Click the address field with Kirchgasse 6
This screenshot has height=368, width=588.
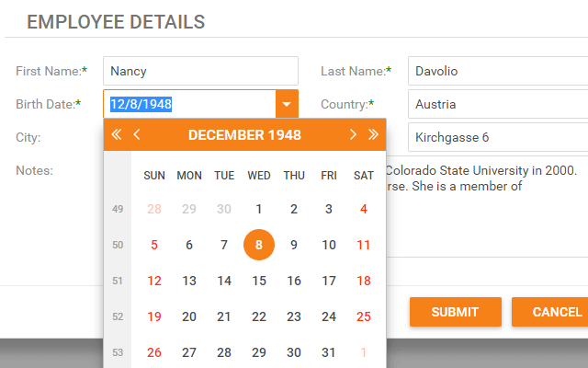point(498,137)
